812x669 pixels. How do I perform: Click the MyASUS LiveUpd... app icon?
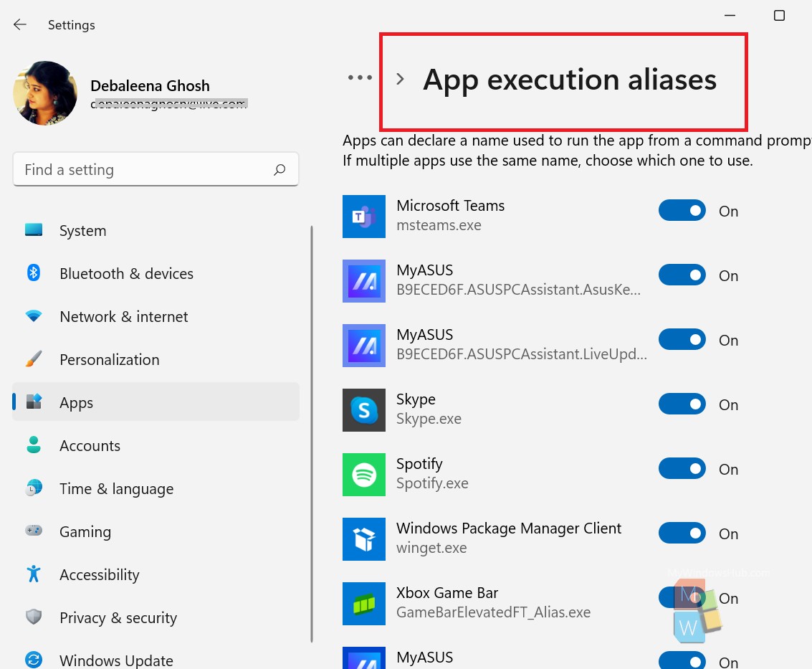364,345
